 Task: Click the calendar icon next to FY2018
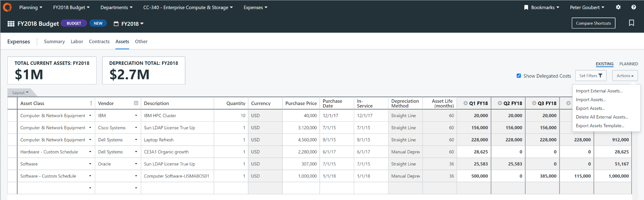tap(116, 24)
